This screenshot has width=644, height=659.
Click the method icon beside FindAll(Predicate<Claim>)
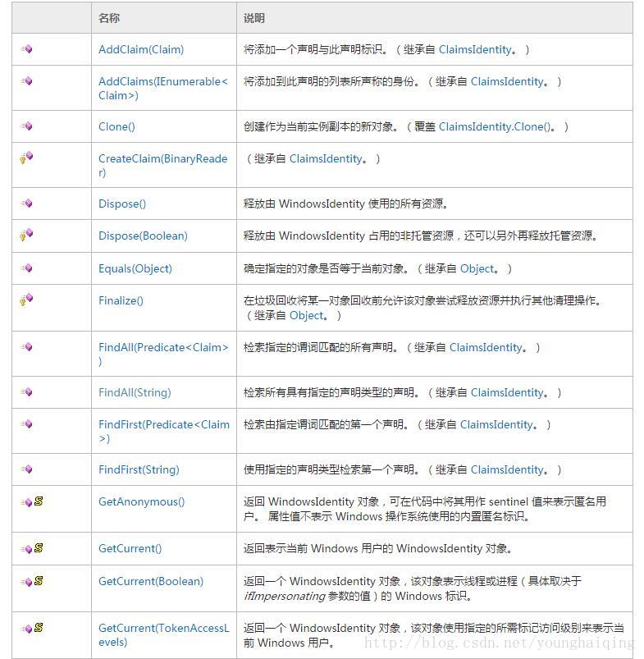[x=27, y=346]
